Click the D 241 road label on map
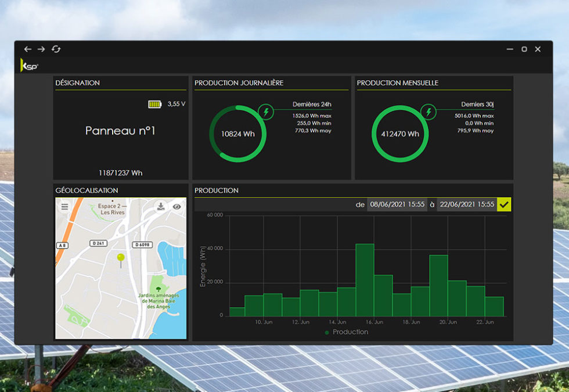This screenshot has height=392, width=569. point(98,243)
